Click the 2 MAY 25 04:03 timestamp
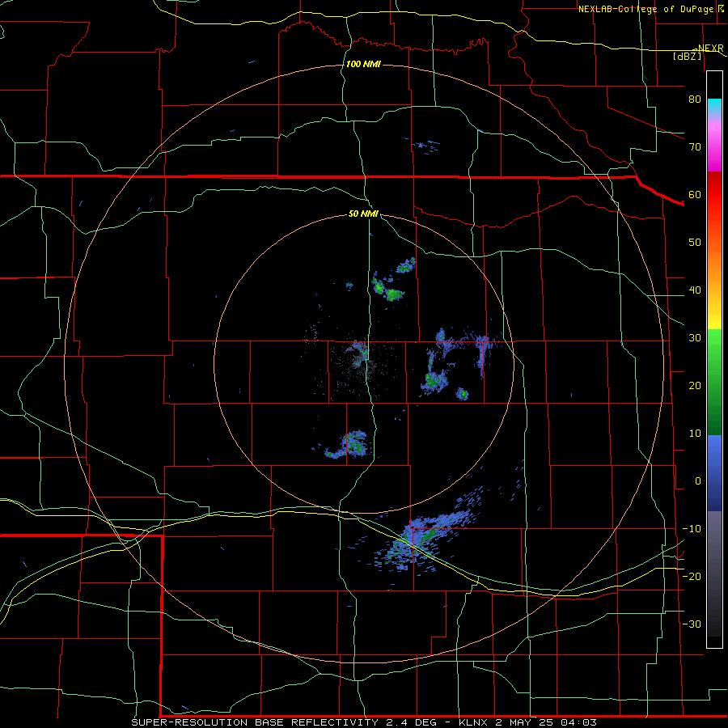This screenshot has width=728, height=728. click(548, 722)
